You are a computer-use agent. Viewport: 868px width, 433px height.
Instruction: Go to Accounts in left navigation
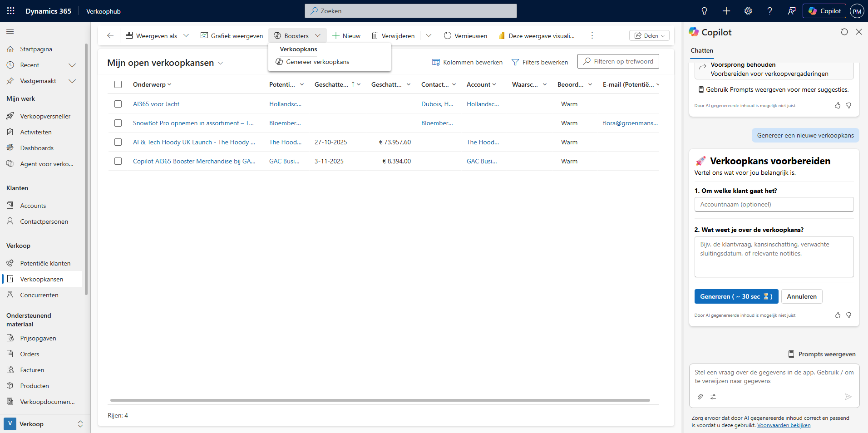(x=33, y=206)
